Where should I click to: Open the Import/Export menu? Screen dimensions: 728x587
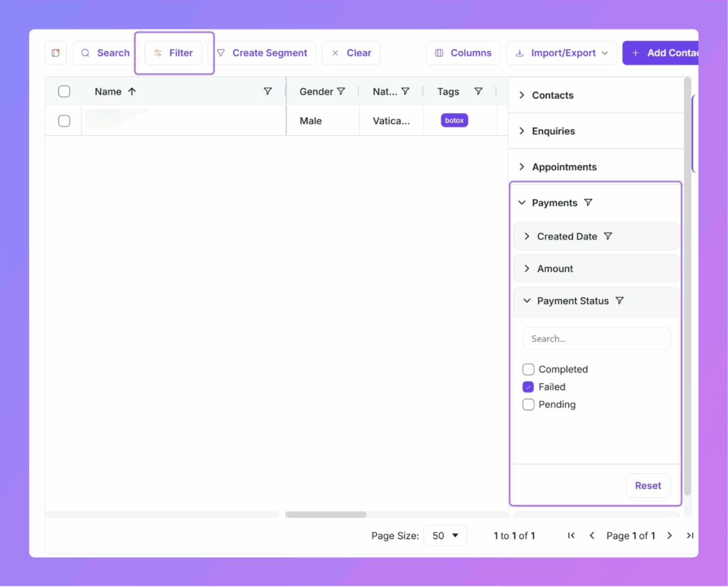click(x=561, y=53)
